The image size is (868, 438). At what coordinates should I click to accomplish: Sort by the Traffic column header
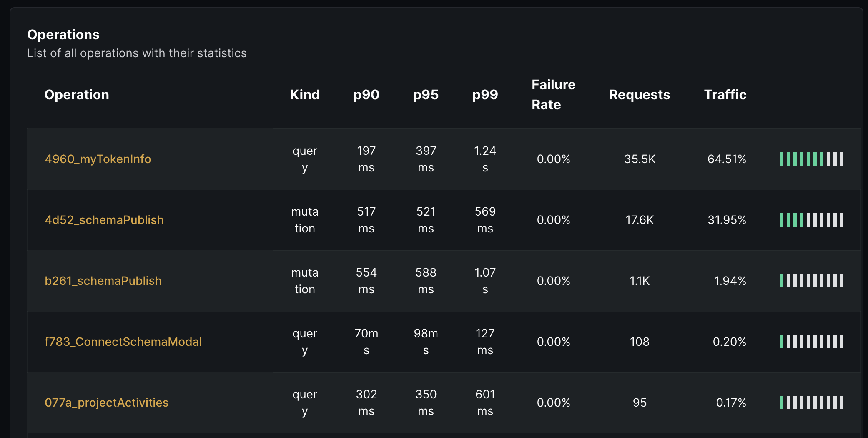click(x=725, y=95)
